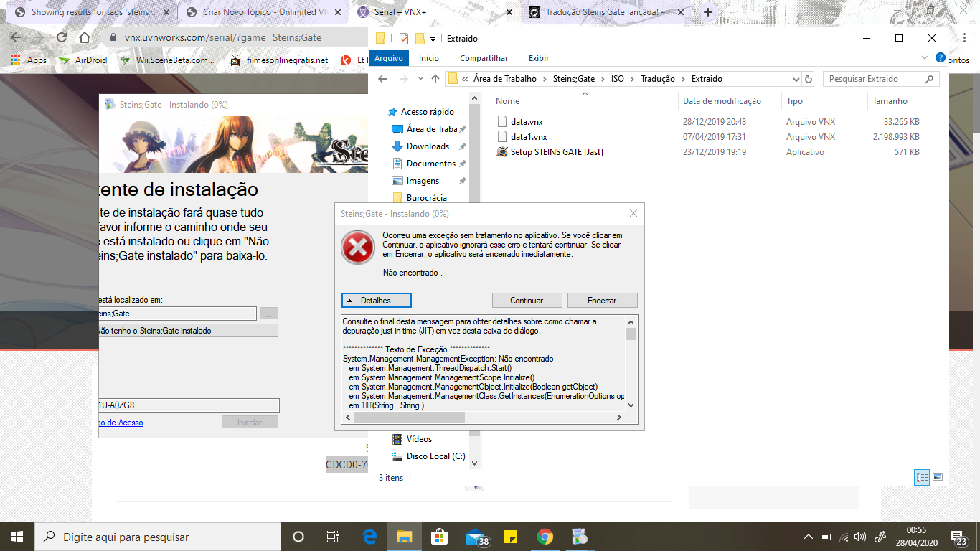Open Acesso rápido in navigation pane

(x=427, y=112)
